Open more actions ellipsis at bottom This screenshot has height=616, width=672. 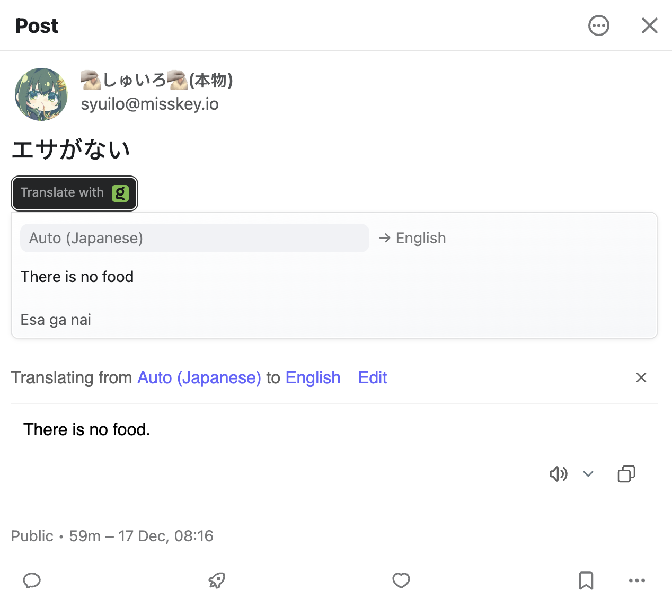point(636,580)
